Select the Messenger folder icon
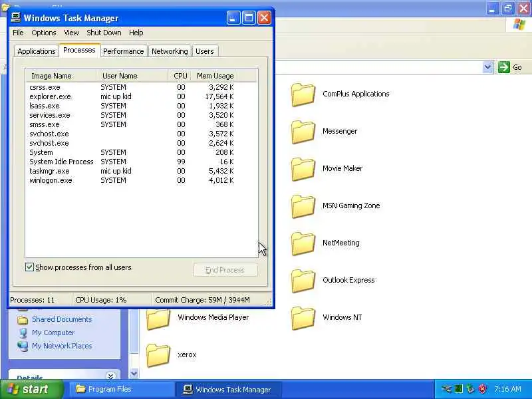 pos(303,132)
